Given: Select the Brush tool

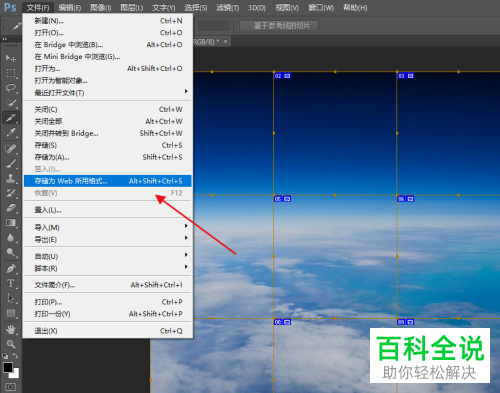Looking at the screenshot, I should [x=11, y=164].
